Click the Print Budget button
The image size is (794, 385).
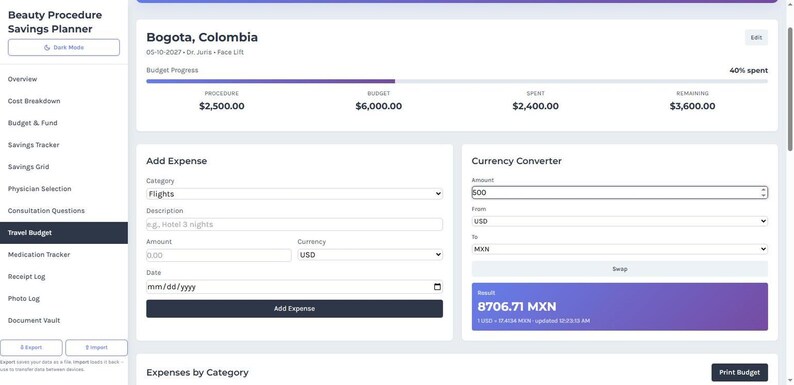pos(739,372)
